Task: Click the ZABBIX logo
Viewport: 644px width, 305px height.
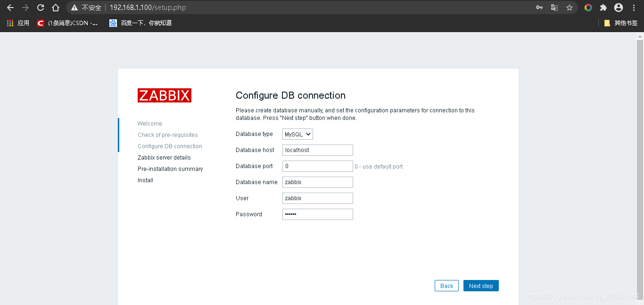Action: click(x=165, y=95)
